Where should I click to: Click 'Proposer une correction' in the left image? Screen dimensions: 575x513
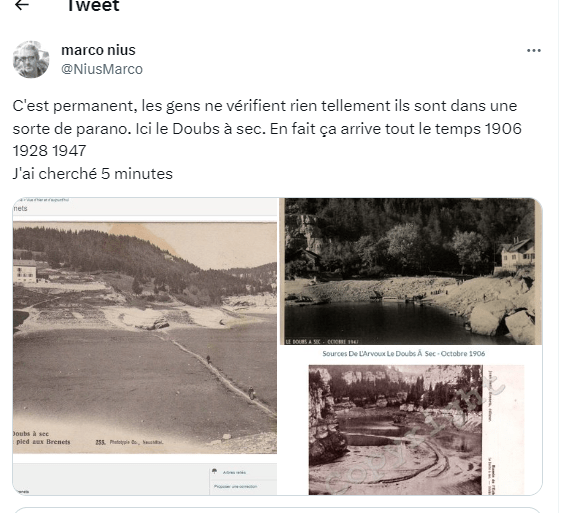[x=235, y=487]
